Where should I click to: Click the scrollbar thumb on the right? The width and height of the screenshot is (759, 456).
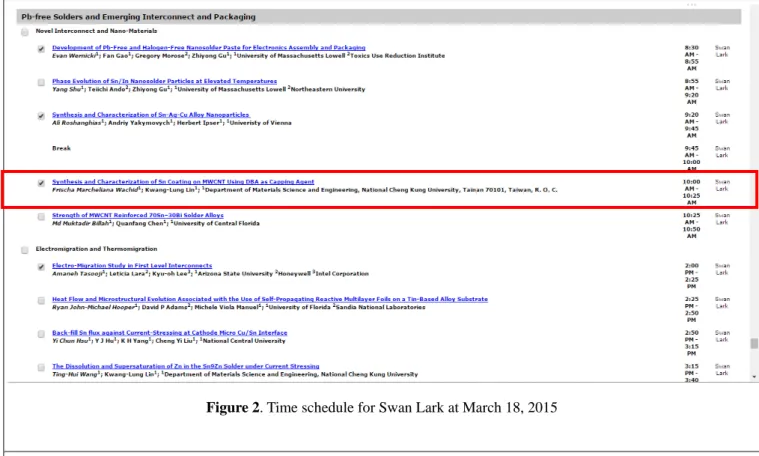coord(754,343)
